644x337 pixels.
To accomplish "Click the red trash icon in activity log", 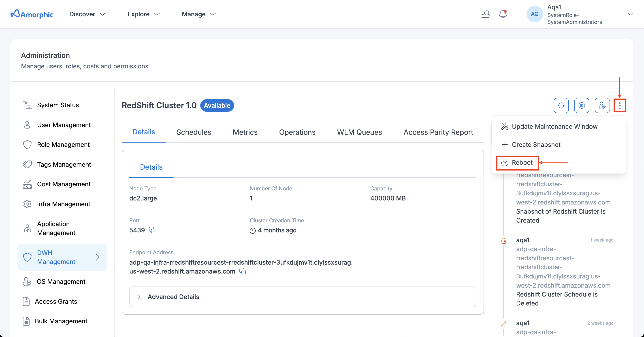I will tap(503, 241).
